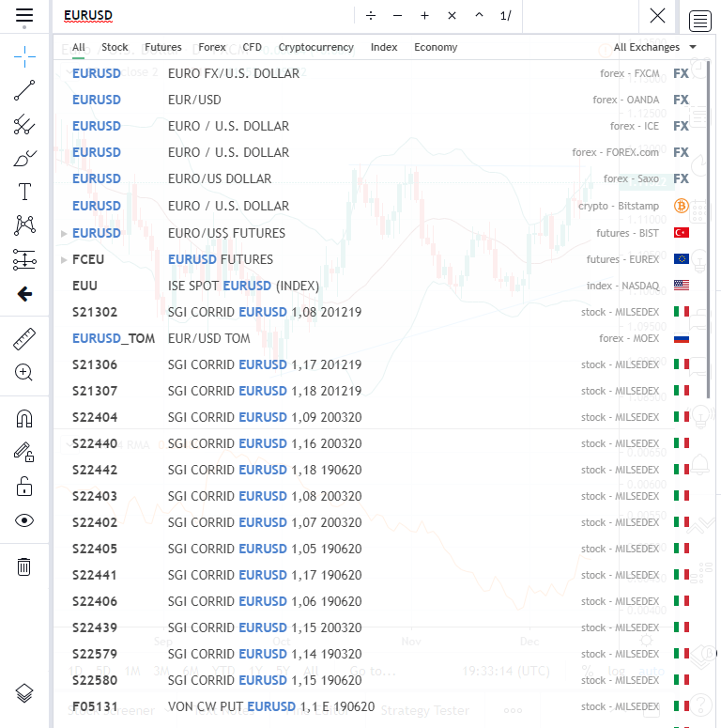This screenshot has height=728, width=721.
Task: Select the Stock filter tab
Action: tap(115, 47)
